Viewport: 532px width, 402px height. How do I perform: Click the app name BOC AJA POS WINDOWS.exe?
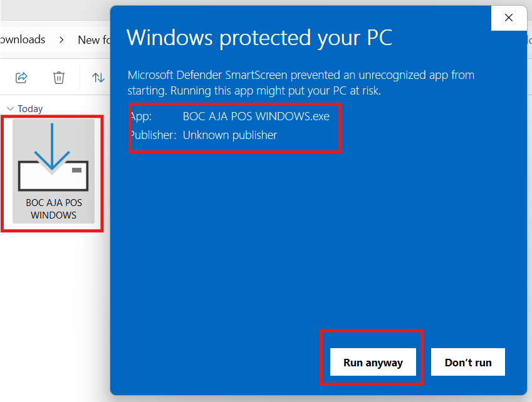pos(256,116)
